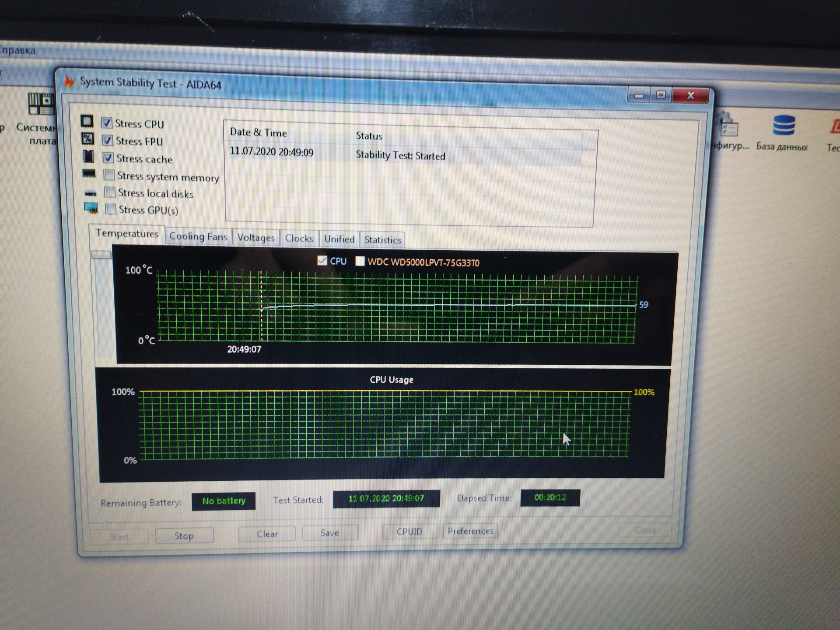840x630 pixels.
Task: Click the percent icon beside Stress FPU
Action: pos(87,139)
